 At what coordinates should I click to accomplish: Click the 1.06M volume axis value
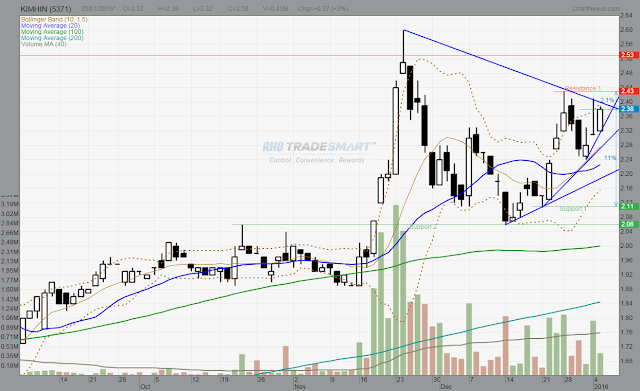10,318
